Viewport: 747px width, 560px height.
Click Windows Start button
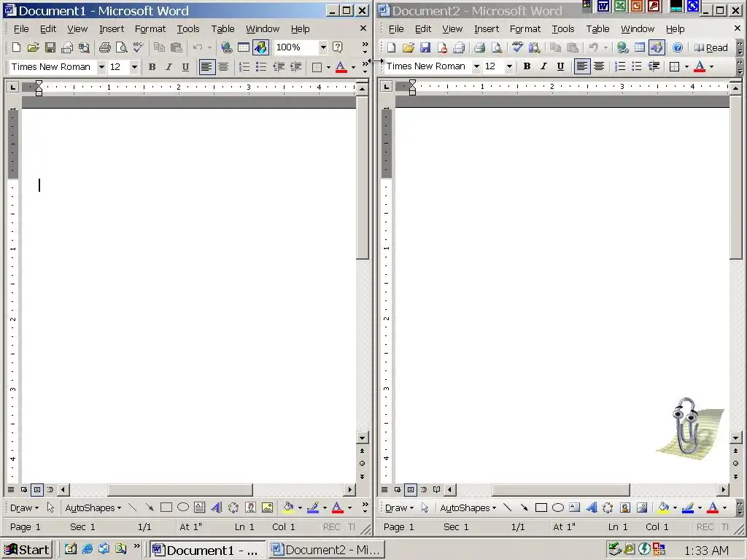(27, 550)
